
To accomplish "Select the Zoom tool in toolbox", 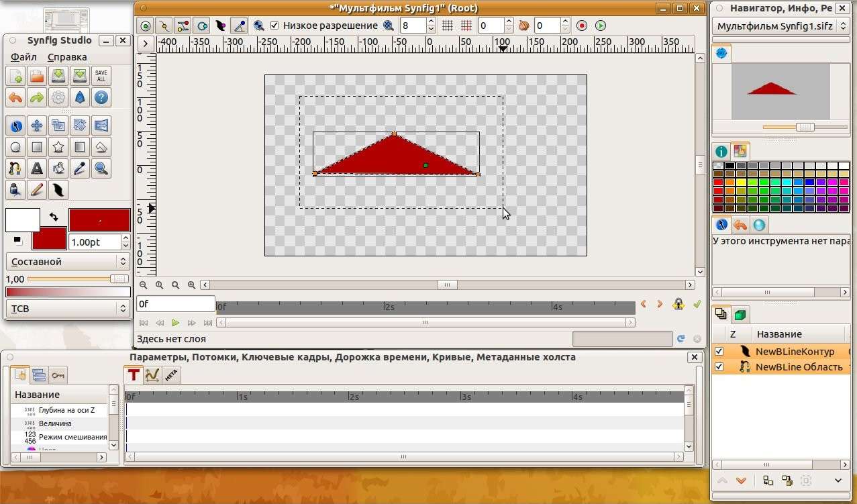I will (x=101, y=168).
